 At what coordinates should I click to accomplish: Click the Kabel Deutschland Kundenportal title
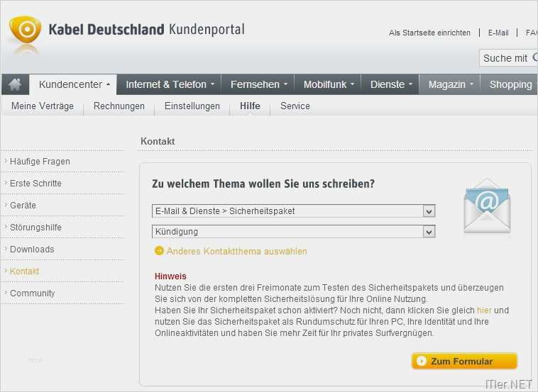coord(146,30)
